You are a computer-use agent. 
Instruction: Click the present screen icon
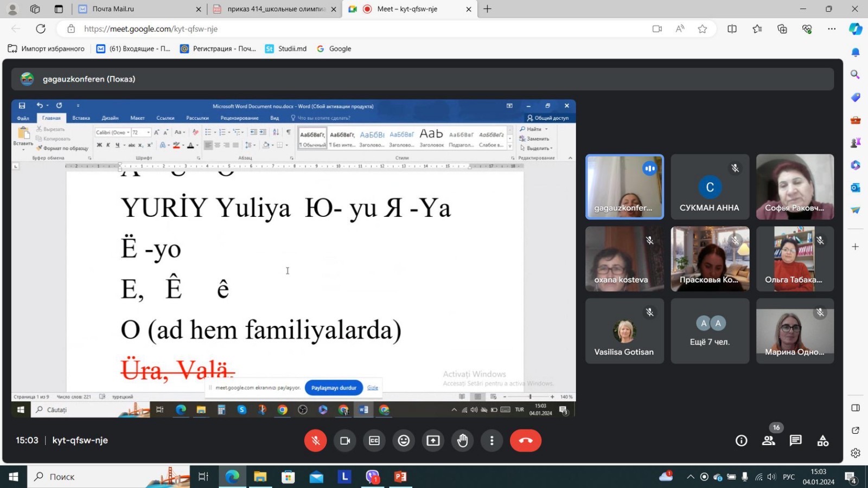[x=433, y=441]
